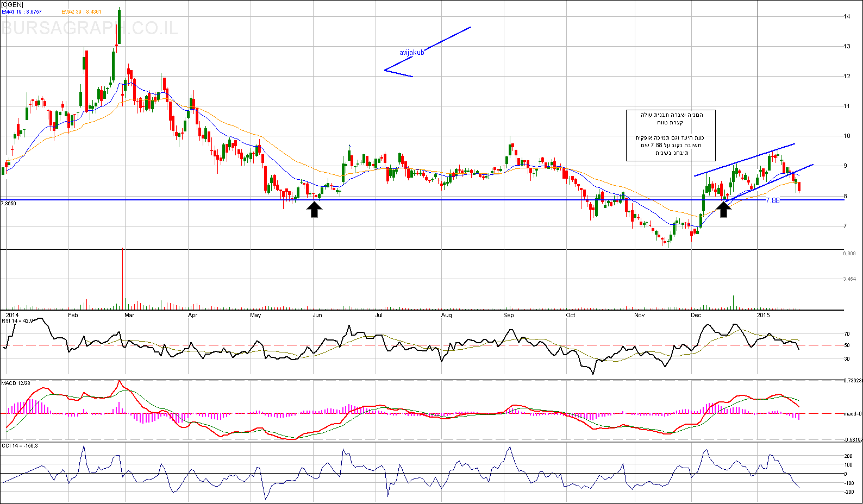Click the black up arrow near December
Screen dimensions: 863x504
pyautogui.click(x=723, y=209)
